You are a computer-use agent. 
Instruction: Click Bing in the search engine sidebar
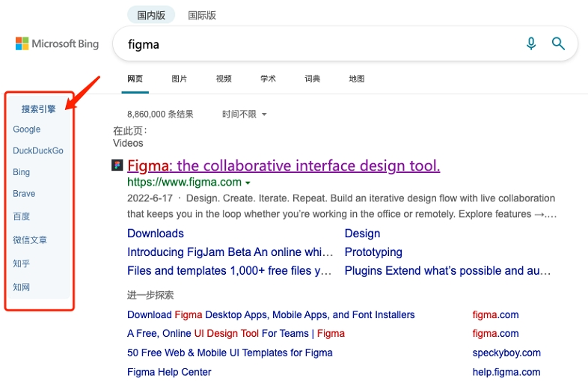tap(22, 172)
